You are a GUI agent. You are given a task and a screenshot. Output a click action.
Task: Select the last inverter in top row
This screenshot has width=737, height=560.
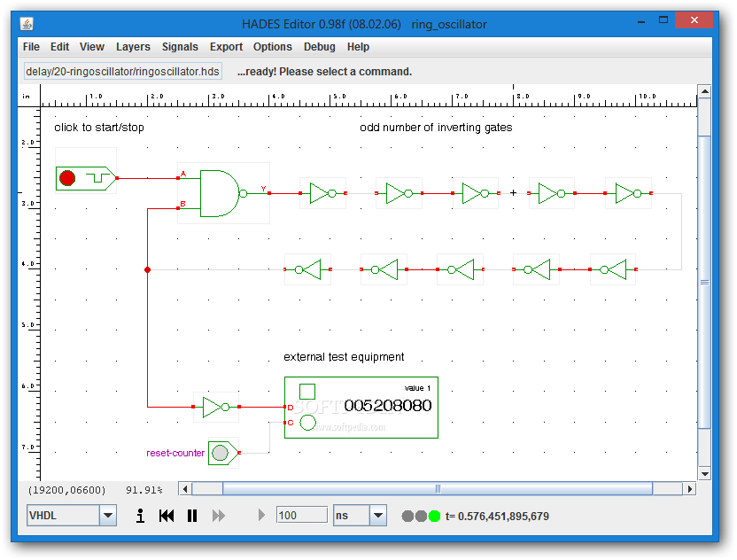tap(628, 193)
